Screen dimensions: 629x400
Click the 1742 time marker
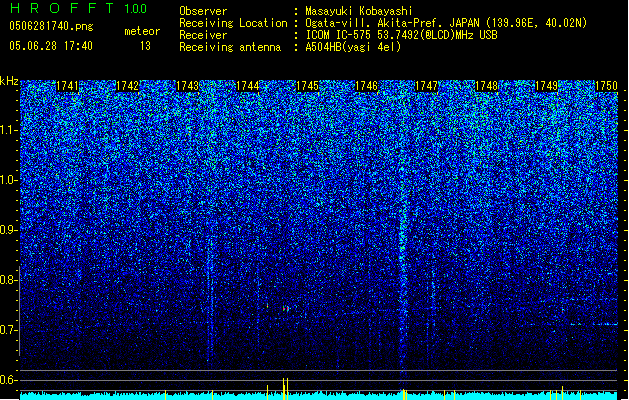coord(127,86)
